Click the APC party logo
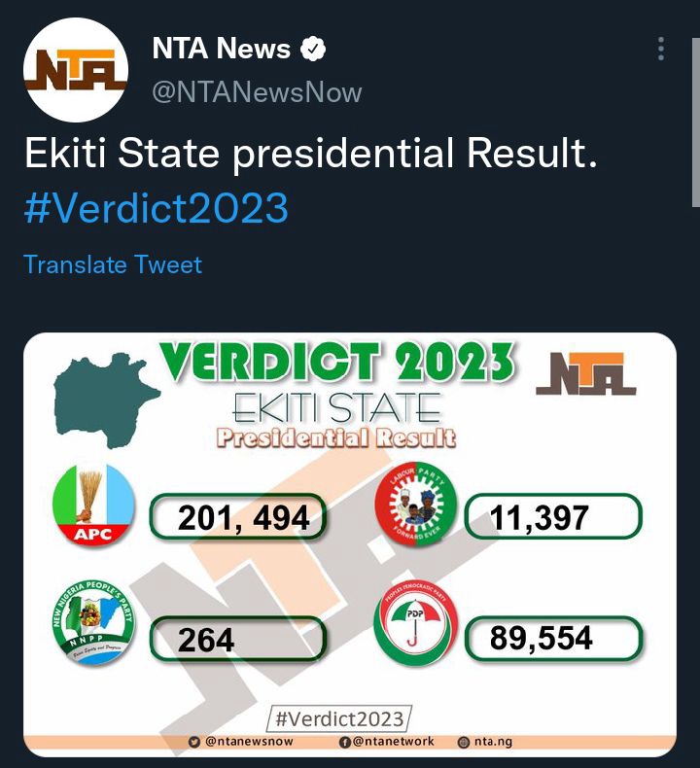 tap(93, 504)
